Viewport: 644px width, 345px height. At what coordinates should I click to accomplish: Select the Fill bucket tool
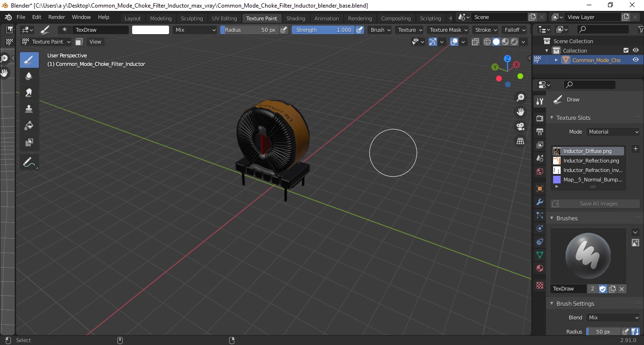click(x=29, y=125)
